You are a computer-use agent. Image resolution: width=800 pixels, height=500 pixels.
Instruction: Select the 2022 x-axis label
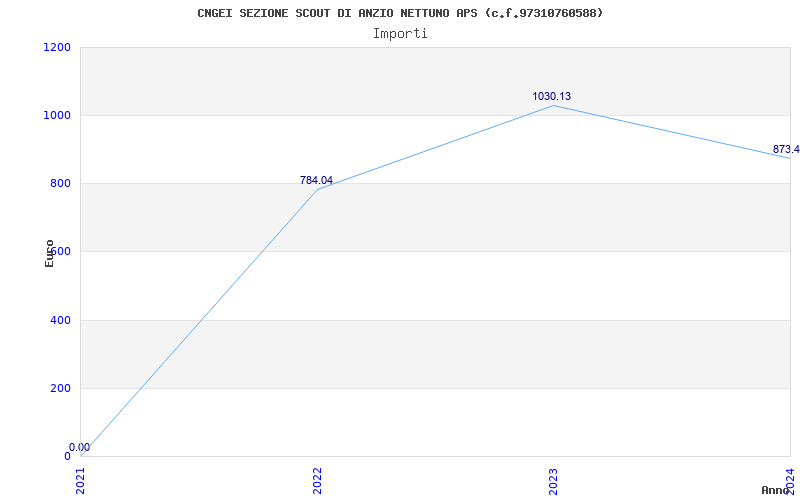tap(317, 482)
